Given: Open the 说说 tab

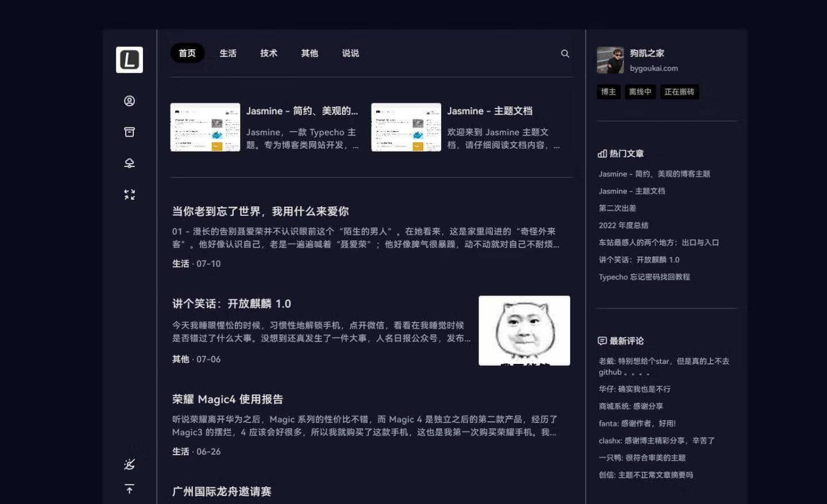Looking at the screenshot, I should pos(350,53).
